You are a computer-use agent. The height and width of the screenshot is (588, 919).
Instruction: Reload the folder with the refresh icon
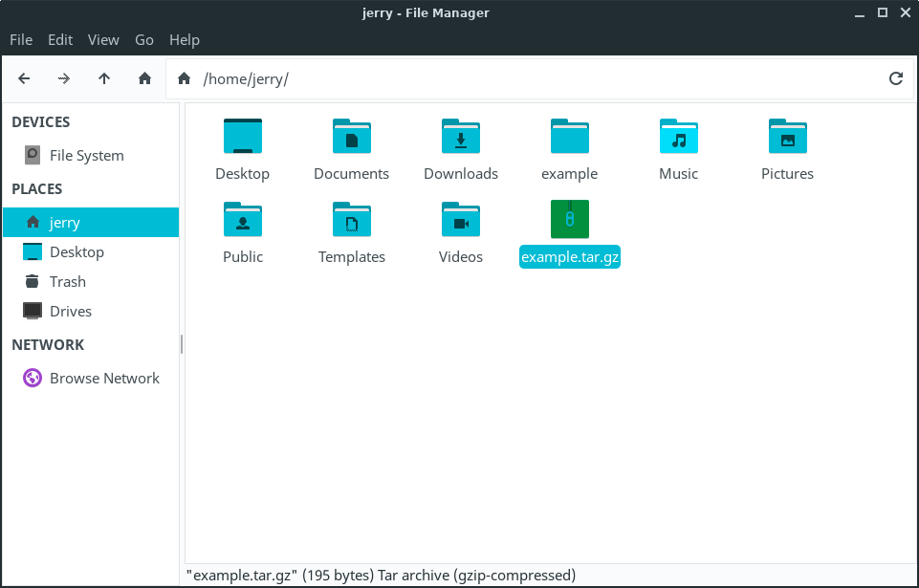click(896, 78)
